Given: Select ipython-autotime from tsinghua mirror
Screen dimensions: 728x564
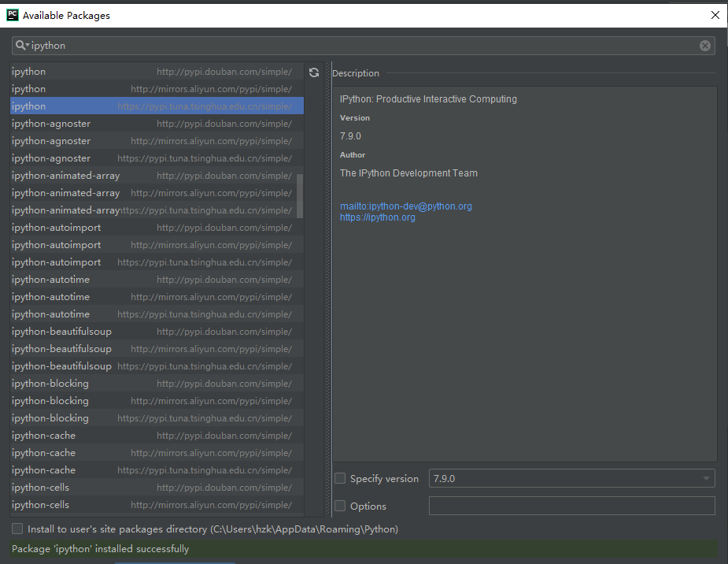Looking at the screenshot, I should [x=157, y=314].
